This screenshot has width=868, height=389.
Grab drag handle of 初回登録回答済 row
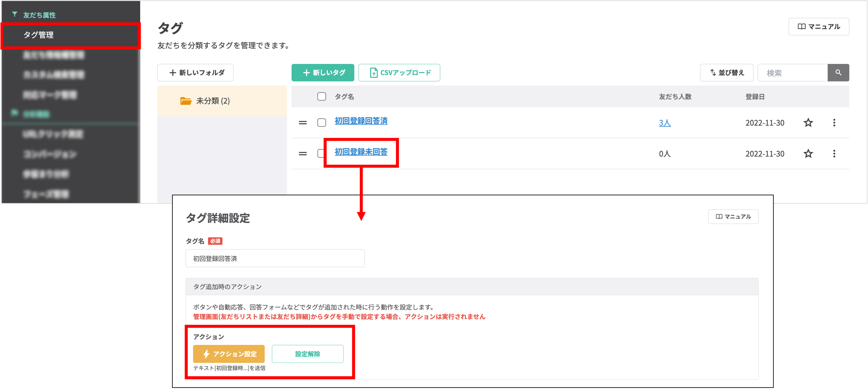click(x=303, y=122)
